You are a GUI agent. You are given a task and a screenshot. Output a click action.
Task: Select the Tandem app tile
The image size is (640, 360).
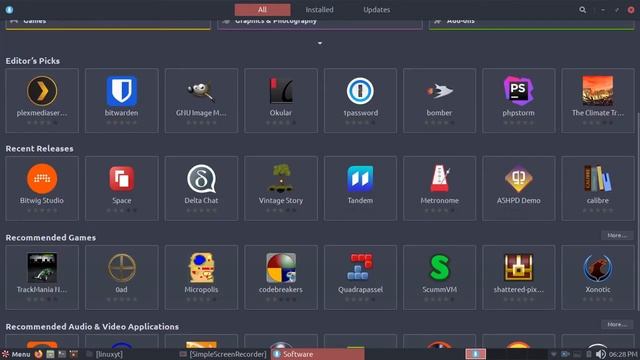point(360,188)
